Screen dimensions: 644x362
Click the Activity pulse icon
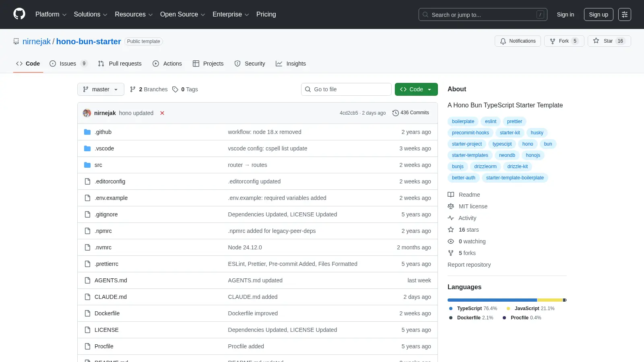(451, 218)
